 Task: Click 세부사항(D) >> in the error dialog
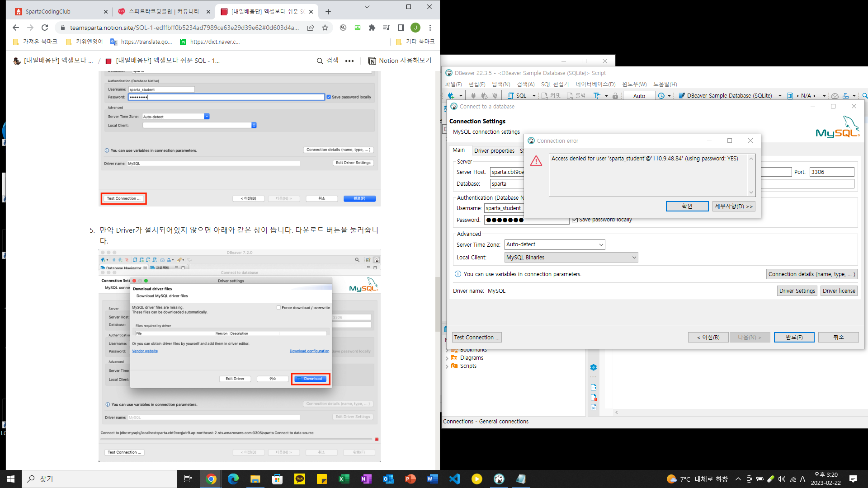point(734,206)
